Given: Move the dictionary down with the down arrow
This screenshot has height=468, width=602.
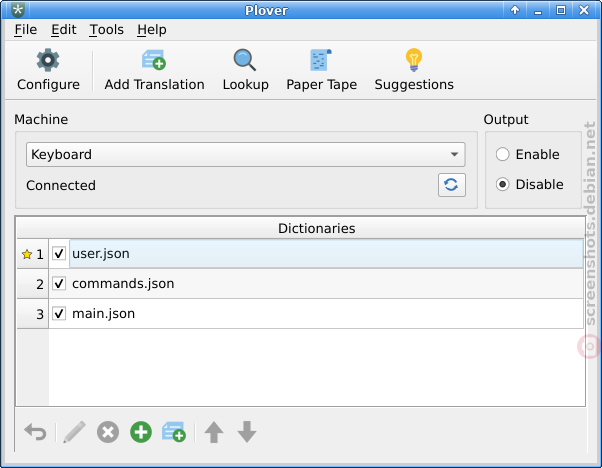Looking at the screenshot, I should coord(247,432).
